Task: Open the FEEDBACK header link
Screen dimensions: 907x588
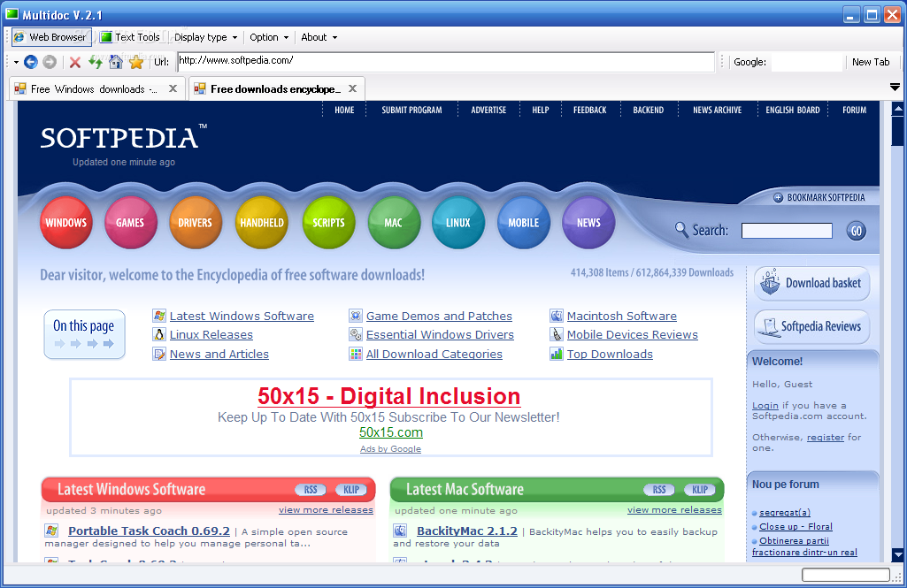Action: [x=589, y=110]
